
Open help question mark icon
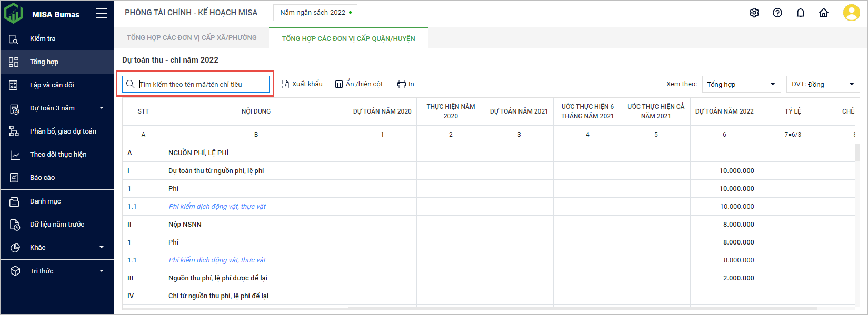[x=777, y=13]
